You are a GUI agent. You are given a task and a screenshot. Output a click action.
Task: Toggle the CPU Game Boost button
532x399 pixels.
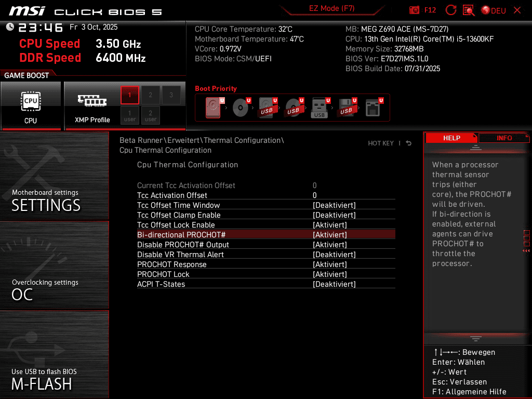(x=31, y=106)
